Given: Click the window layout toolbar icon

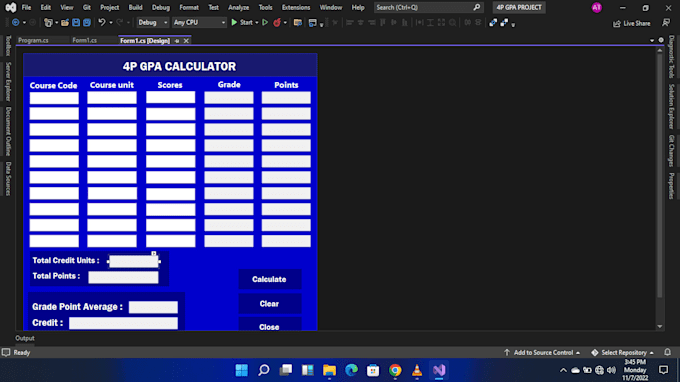Looking at the screenshot, I should pyautogui.click(x=312, y=23).
